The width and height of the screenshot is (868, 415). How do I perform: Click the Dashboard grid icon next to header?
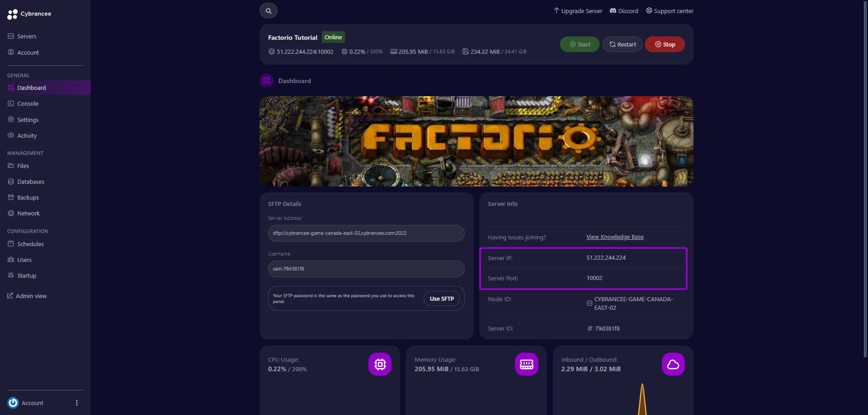pos(266,80)
